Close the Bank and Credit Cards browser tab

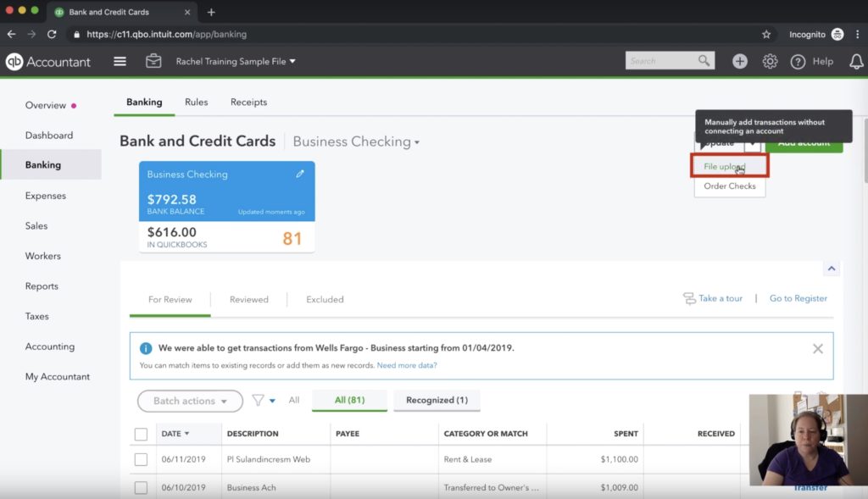(x=187, y=12)
